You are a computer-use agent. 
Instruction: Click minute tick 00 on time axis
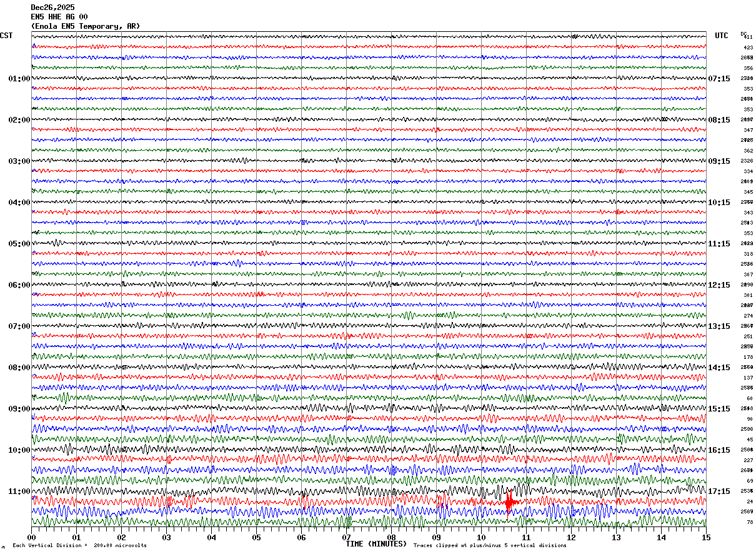click(x=31, y=537)
